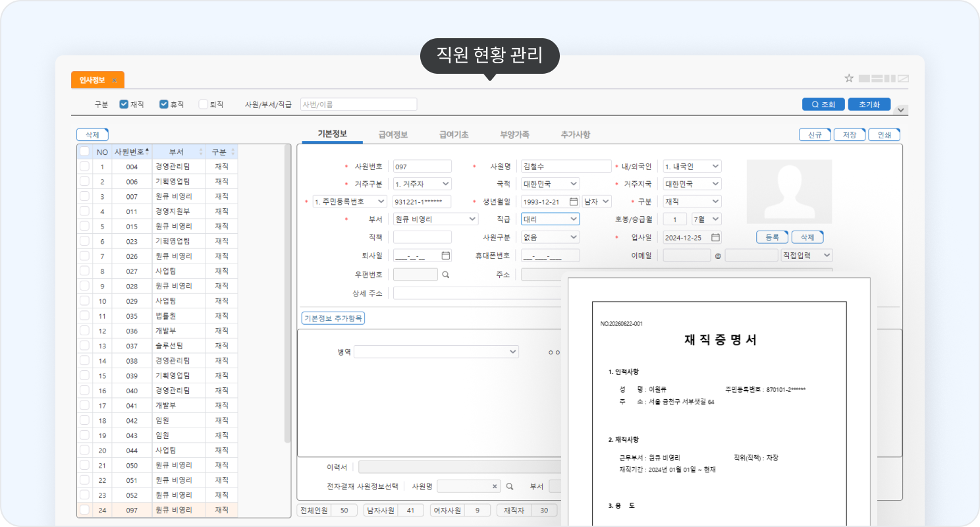Check the row checkbox for employee 004

(84, 167)
